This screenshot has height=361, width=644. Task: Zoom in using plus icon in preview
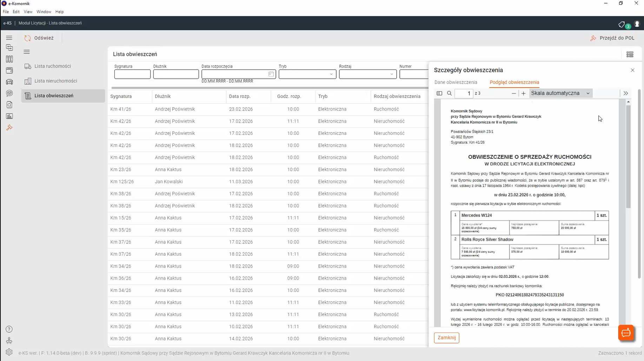pos(524,93)
